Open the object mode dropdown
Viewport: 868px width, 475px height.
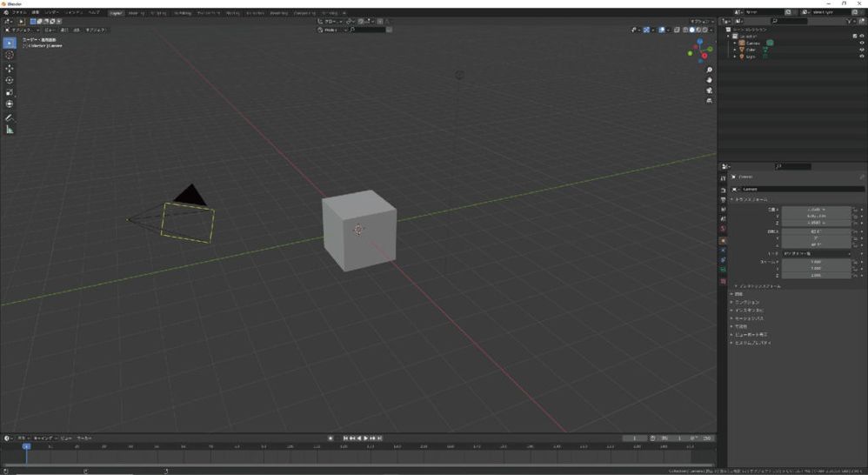click(22, 30)
